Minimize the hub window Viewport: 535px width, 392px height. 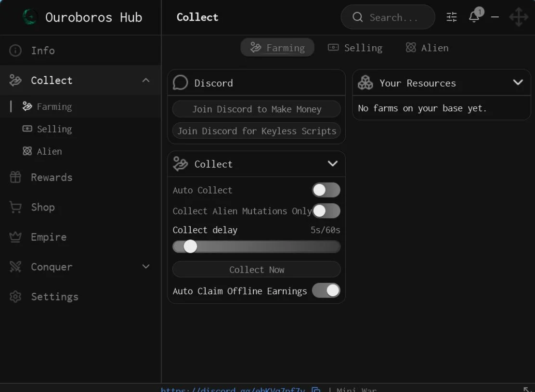(495, 17)
